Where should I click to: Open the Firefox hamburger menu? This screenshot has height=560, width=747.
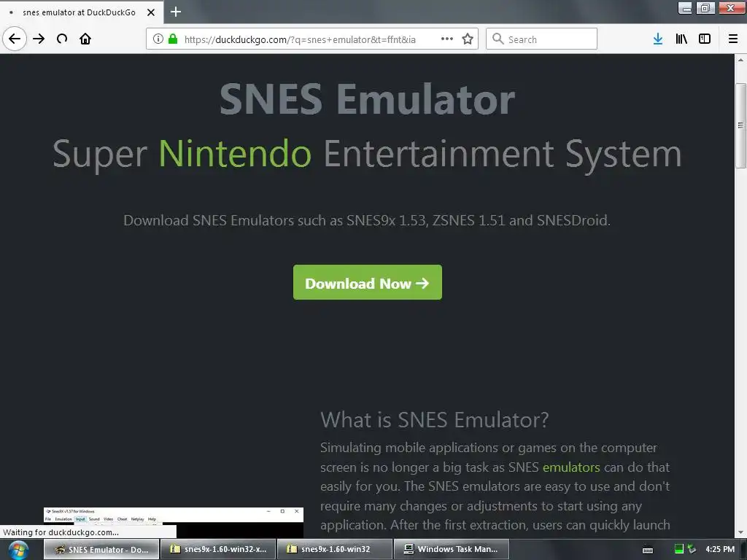click(733, 39)
